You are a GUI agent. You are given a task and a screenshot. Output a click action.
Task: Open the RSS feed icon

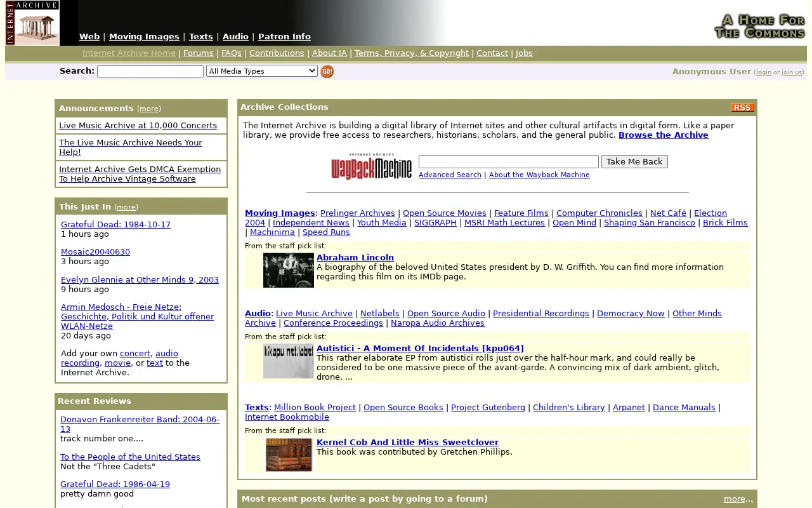[742, 107]
